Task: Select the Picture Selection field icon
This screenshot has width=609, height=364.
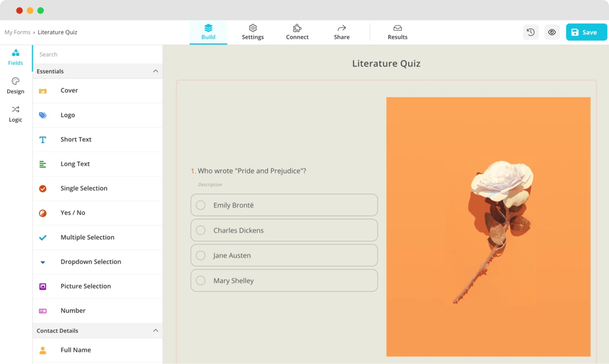Action: click(43, 286)
